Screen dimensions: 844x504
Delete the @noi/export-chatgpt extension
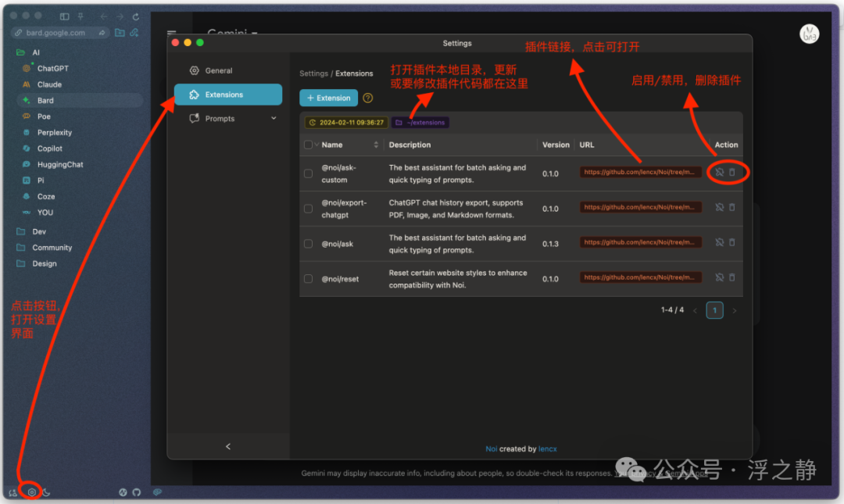732,207
